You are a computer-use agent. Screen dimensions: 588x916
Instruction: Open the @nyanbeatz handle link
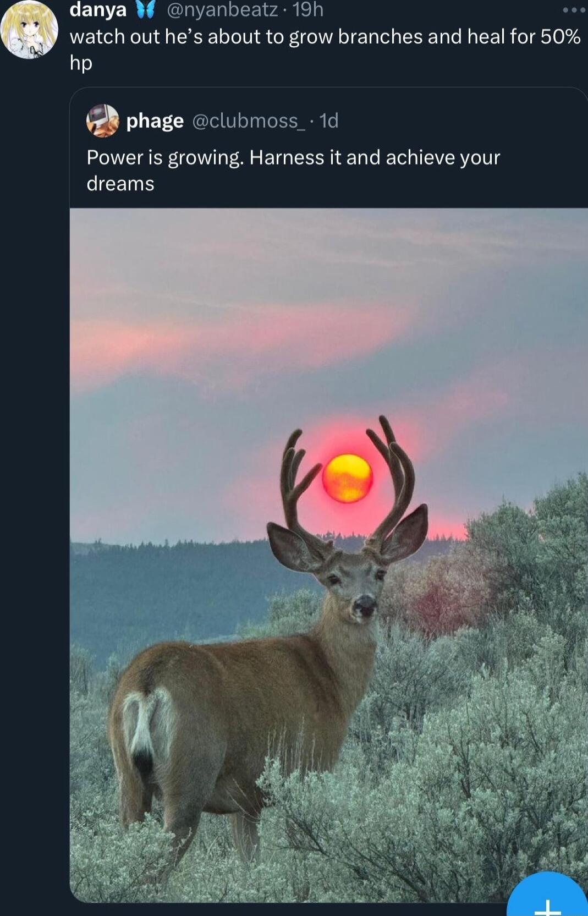point(222,9)
